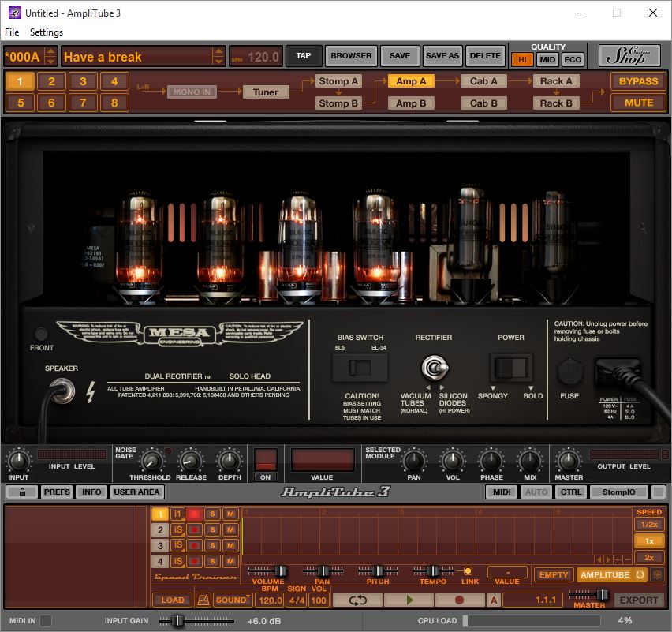Image resolution: width=672 pixels, height=632 pixels.
Task: Click the SAVE AS button
Action: pos(442,56)
